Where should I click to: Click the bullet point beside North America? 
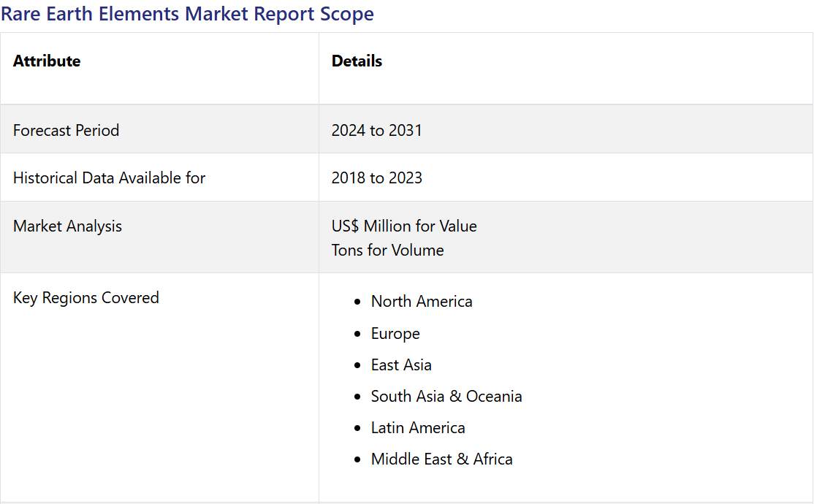pyautogui.click(x=357, y=302)
